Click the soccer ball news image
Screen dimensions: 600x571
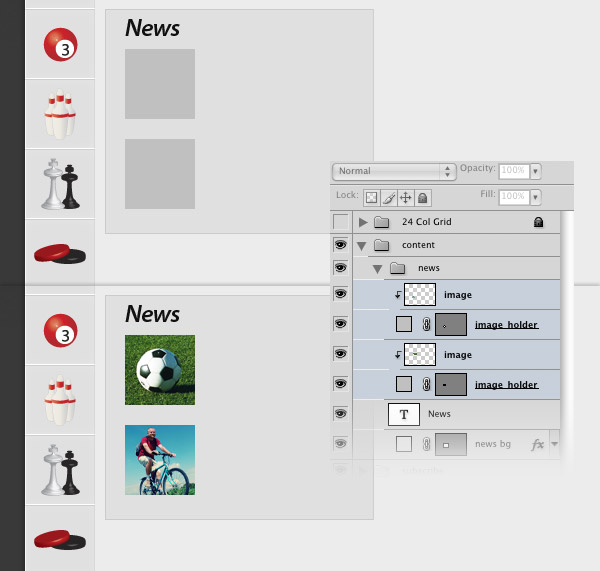160,370
